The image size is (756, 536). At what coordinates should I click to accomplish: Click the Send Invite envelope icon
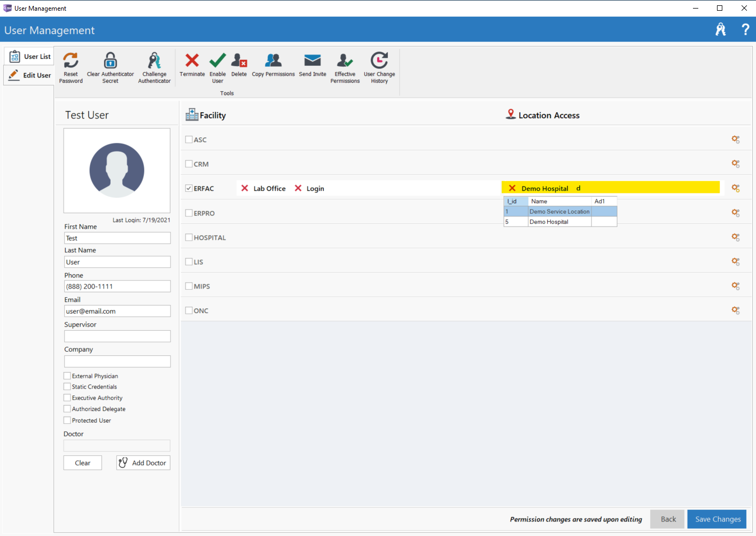pos(313,61)
